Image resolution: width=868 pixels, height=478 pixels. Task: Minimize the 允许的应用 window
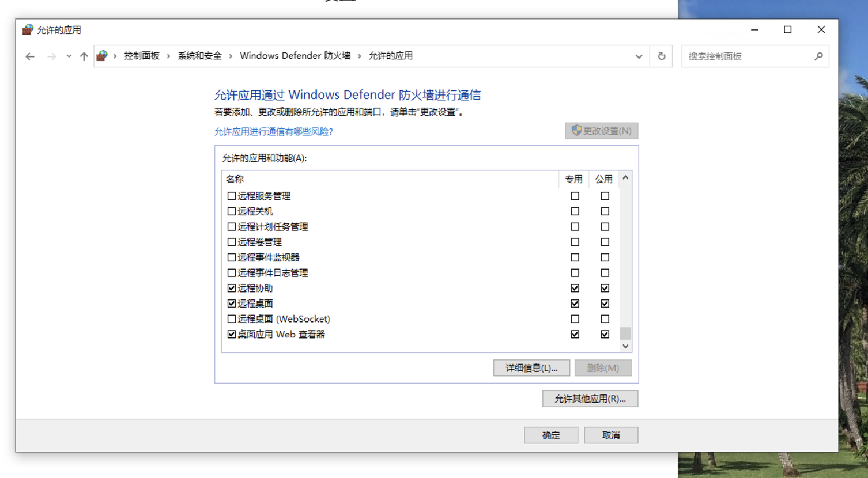tap(754, 30)
